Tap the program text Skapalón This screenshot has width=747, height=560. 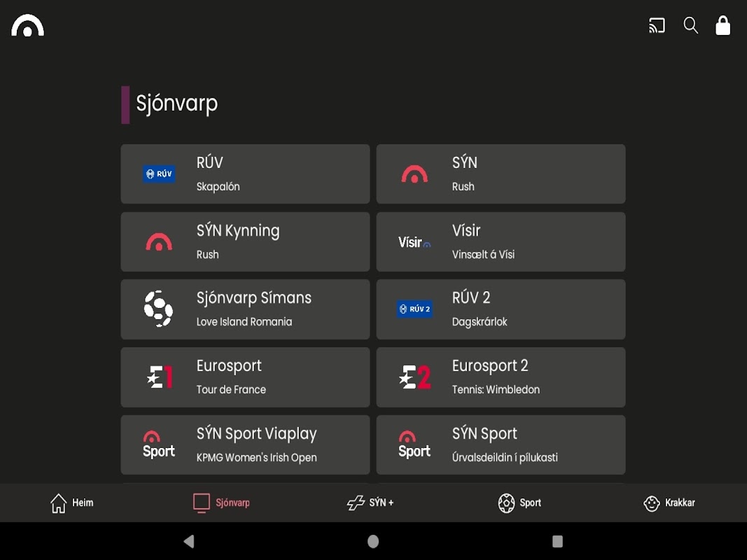pyautogui.click(x=218, y=187)
